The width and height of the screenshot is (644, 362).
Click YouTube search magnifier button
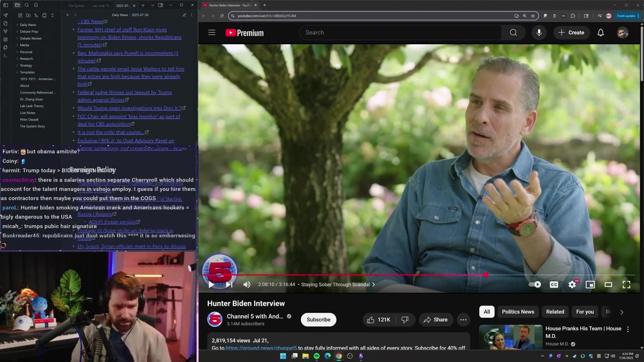point(513,33)
